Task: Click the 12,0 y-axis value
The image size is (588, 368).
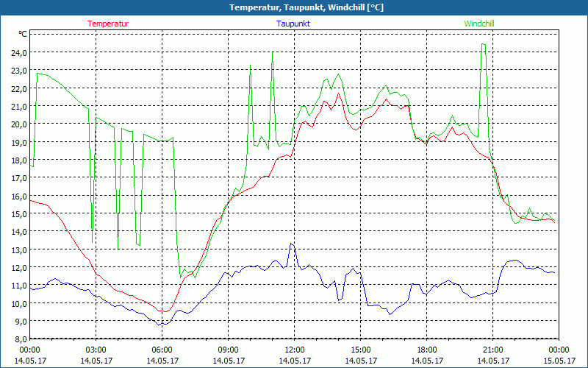Action: [18, 268]
